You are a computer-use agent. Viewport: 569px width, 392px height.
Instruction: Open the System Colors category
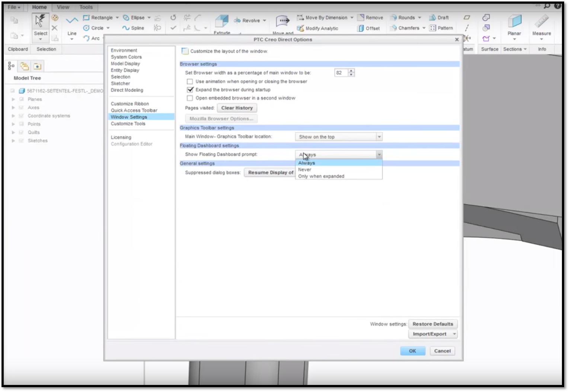[126, 57]
